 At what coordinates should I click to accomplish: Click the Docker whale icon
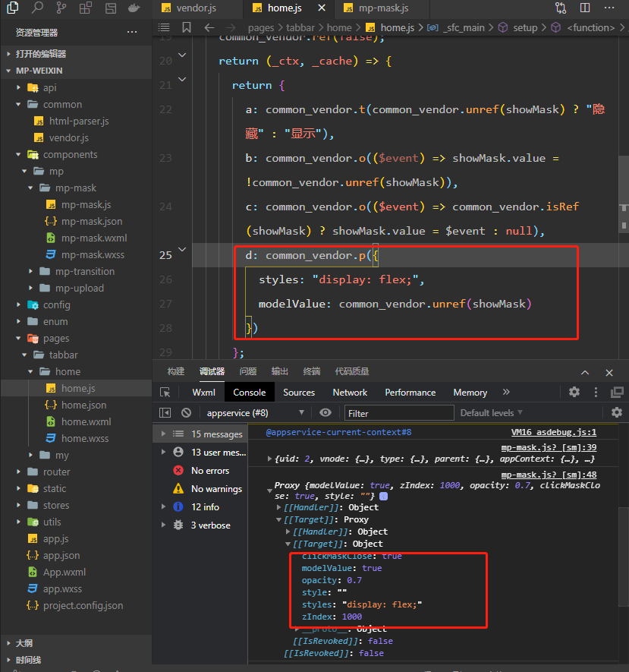(134, 8)
